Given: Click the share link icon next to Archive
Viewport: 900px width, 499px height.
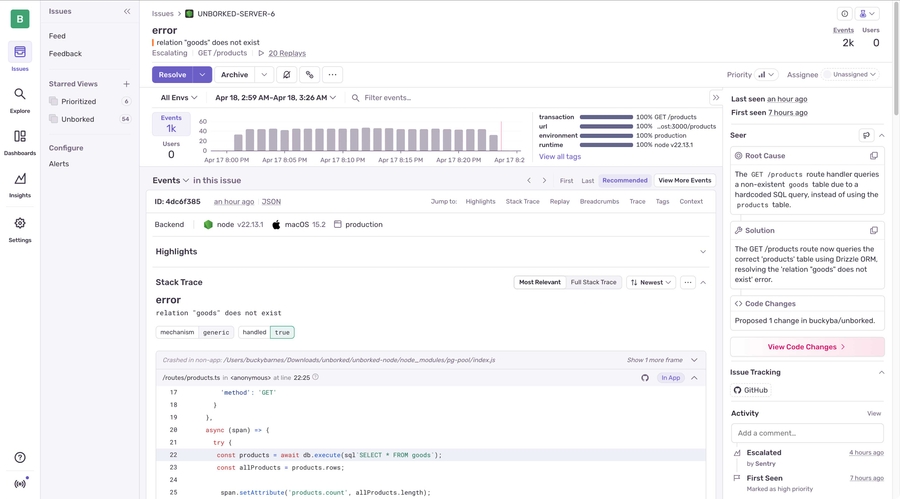Looking at the screenshot, I should (310, 75).
